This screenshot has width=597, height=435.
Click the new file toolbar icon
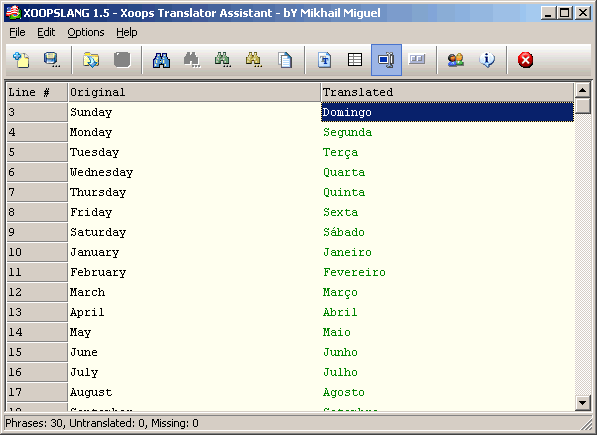(x=21, y=60)
